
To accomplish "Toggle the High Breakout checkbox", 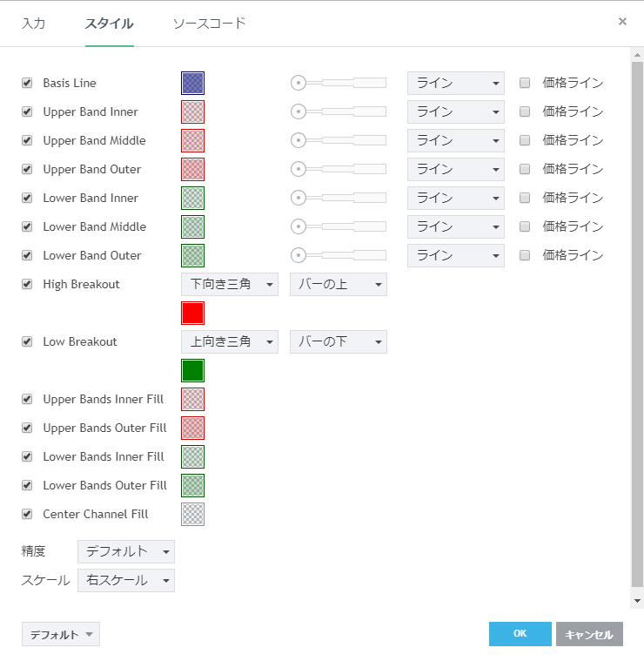I will (x=27, y=285).
